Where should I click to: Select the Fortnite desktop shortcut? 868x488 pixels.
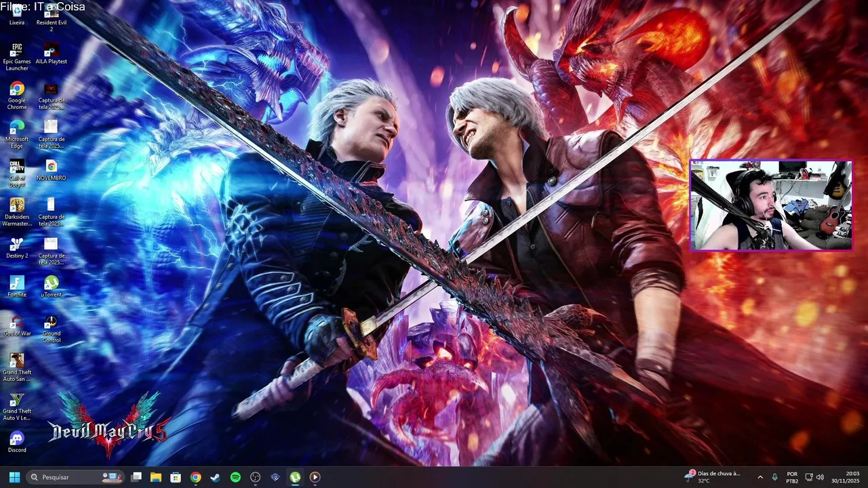coord(17,287)
